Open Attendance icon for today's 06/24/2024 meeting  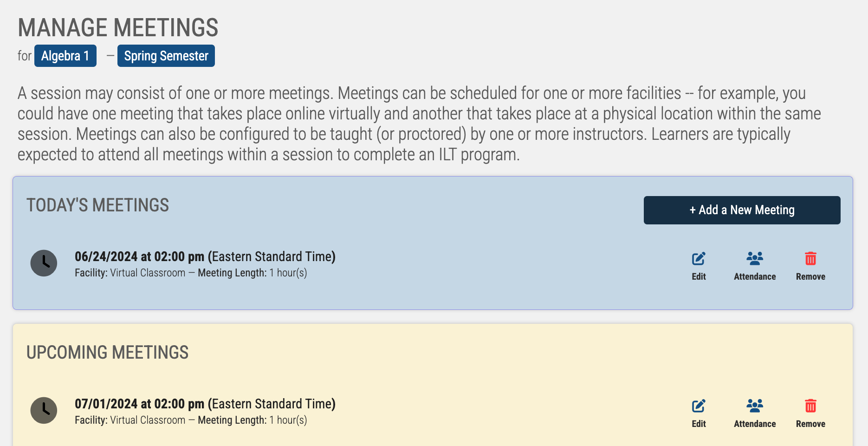(x=755, y=258)
